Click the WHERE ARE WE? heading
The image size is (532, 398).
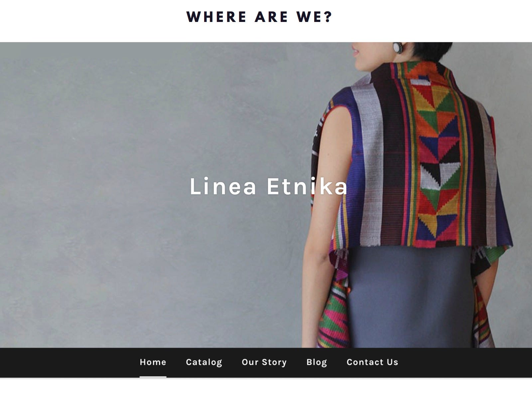point(259,17)
